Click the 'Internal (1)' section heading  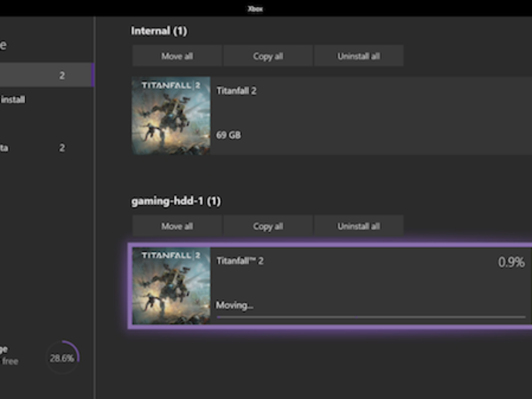click(x=159, y=31)
